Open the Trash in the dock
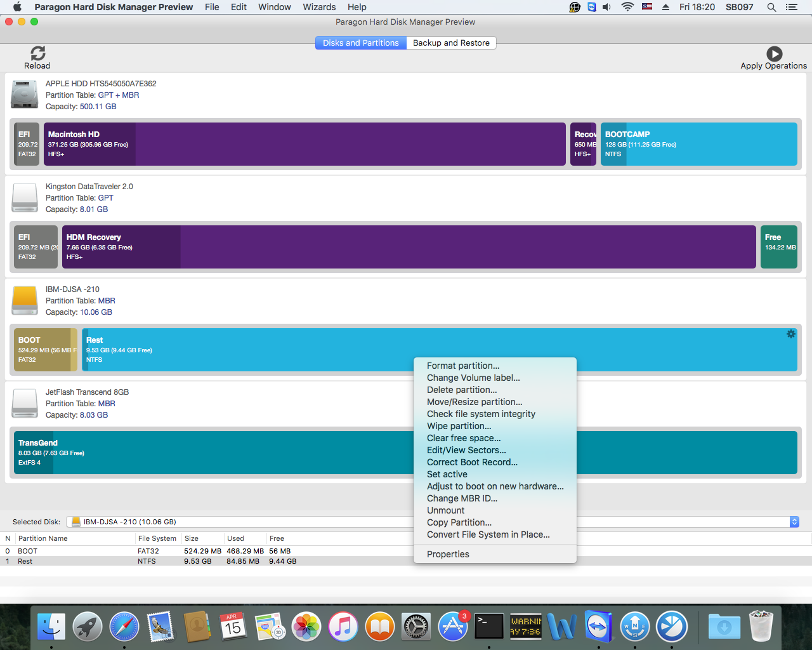The width and height of the screenshot is (812, 650). coord(761,627)
